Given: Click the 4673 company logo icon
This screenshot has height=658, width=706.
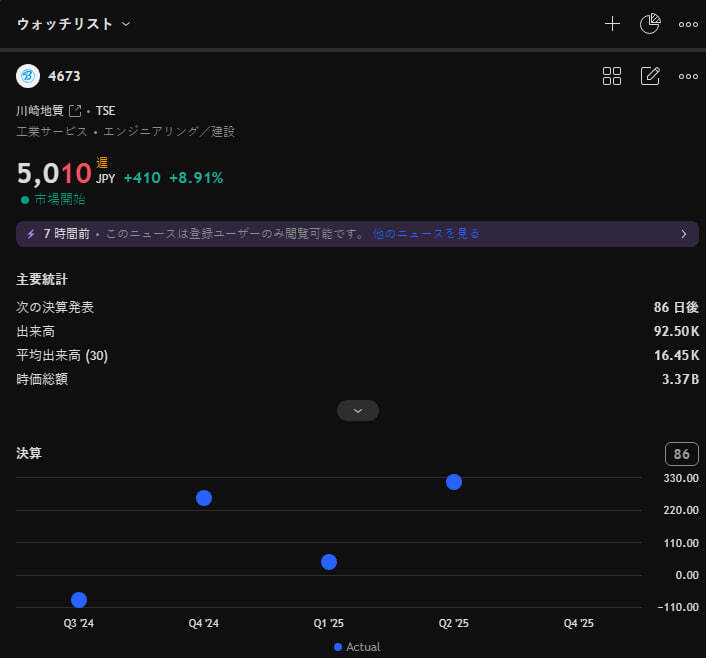Looking at the screenshot, I should [28, 76].
